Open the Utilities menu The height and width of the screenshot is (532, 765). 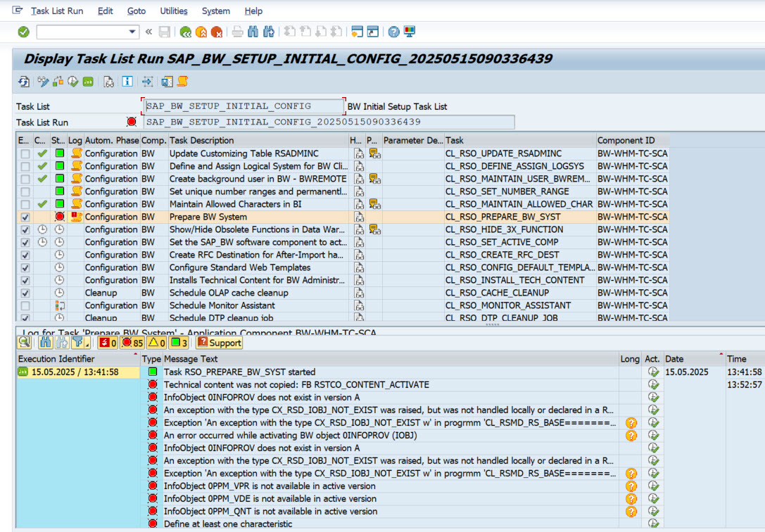[x=174, y=11]
